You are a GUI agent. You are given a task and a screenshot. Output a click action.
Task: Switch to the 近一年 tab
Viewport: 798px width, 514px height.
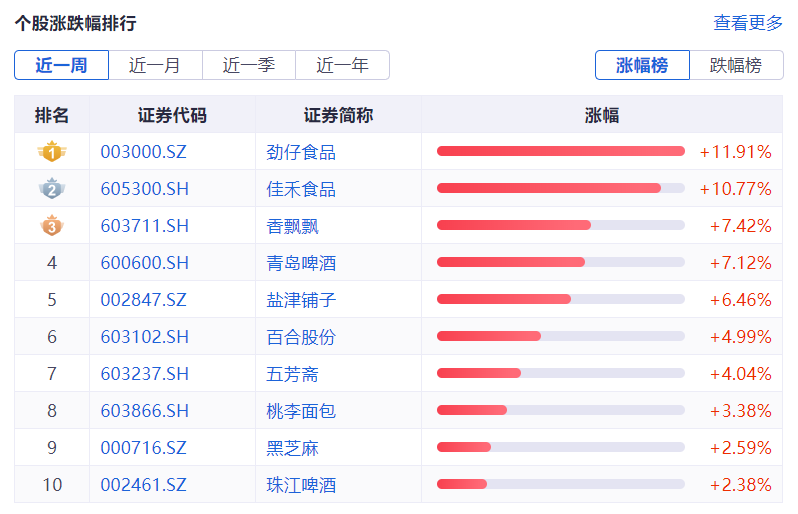(x=342, y=65)
